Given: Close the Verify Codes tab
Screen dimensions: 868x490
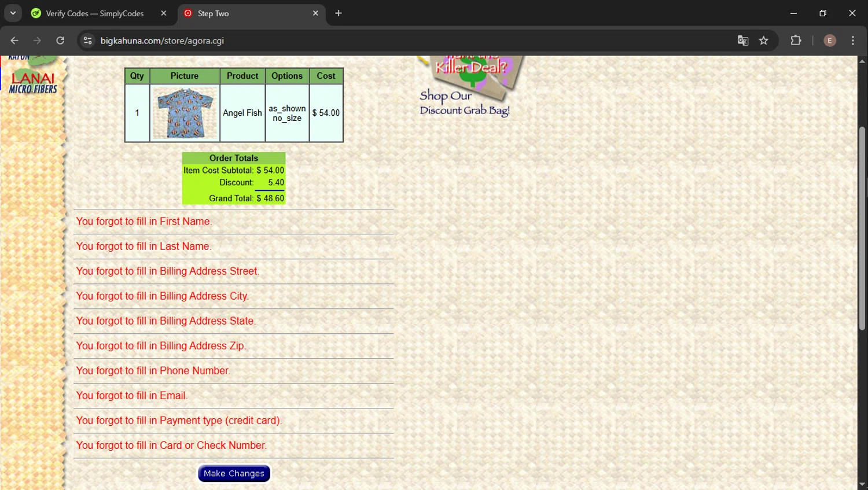Looking at the screenshot, I should tap(164, 13).
